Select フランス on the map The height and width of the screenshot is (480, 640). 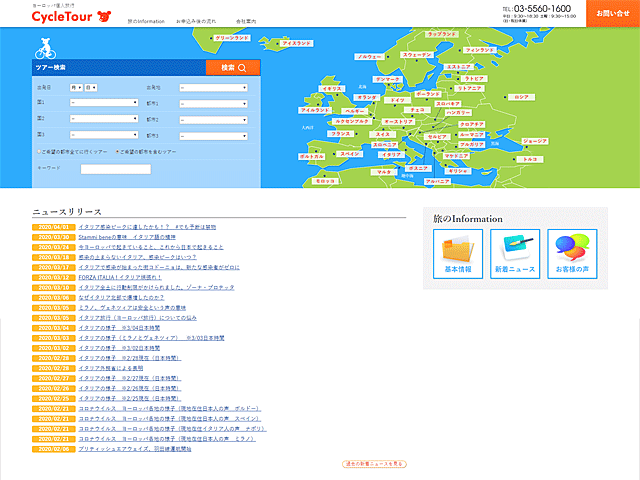coord(341,133)
